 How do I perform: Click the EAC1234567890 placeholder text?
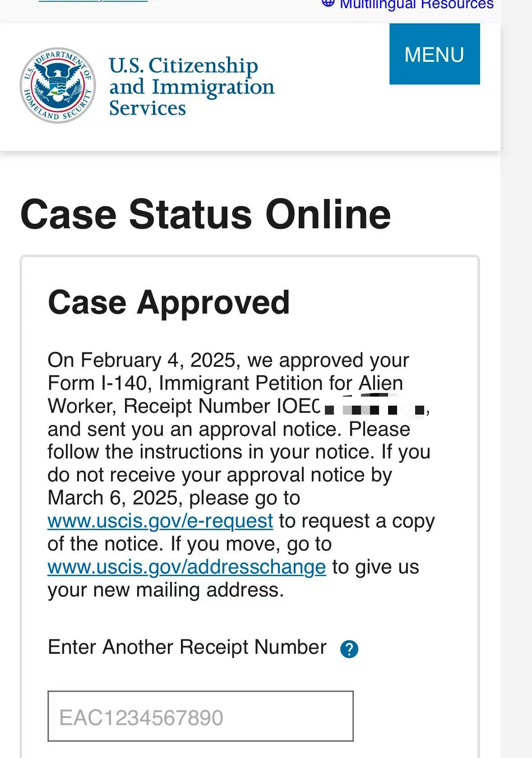point(141,717)
